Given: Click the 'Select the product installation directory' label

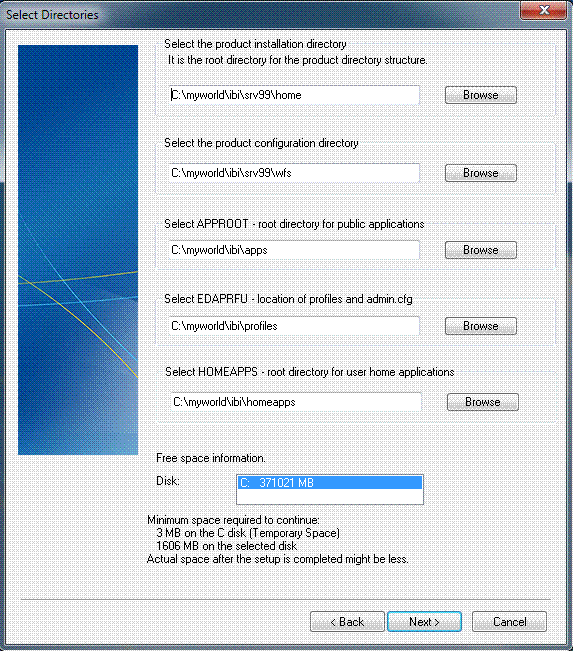Looking at the screenshot, I should coord(255,44).
